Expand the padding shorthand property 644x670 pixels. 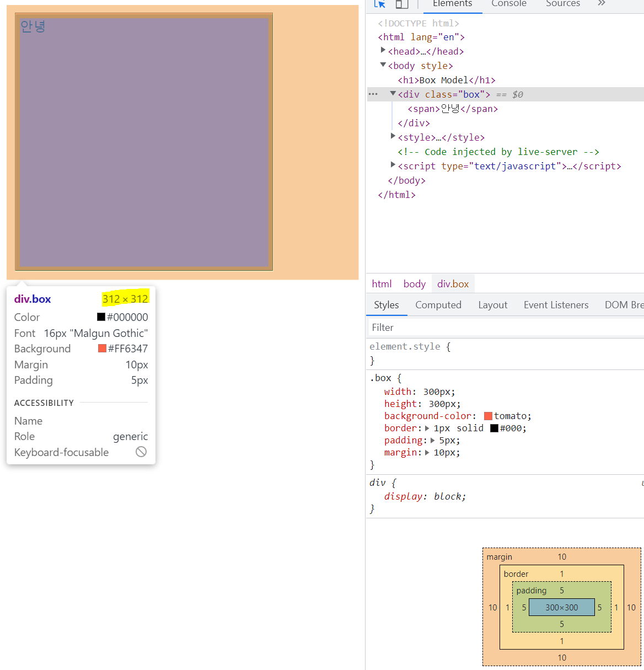(x=433, y=441)
